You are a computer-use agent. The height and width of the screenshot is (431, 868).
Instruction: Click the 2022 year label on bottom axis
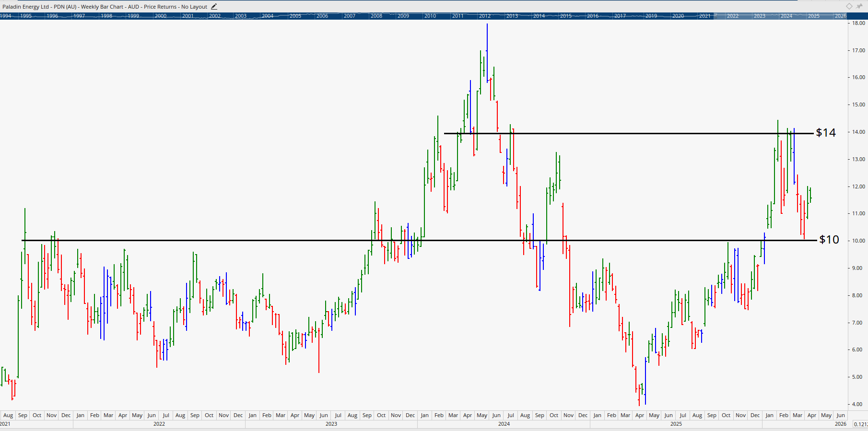click(159, 424)
